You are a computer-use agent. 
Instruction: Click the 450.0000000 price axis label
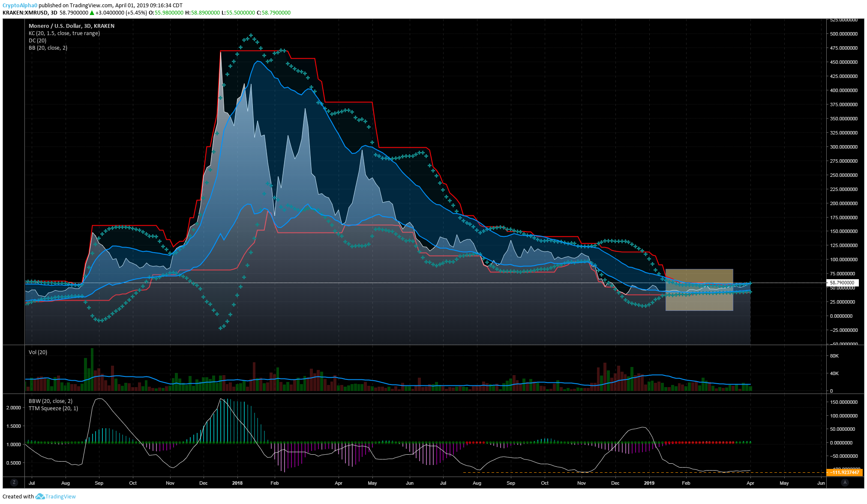[844, 62]
